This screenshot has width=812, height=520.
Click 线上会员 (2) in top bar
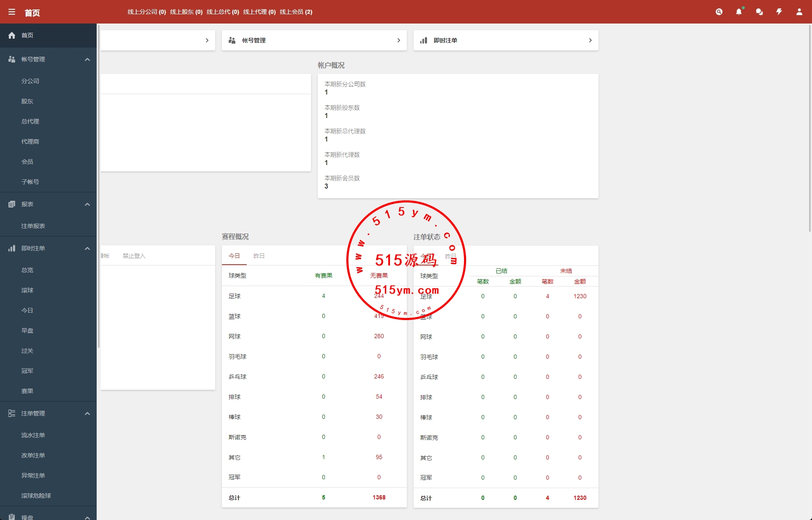click(296, 12)
